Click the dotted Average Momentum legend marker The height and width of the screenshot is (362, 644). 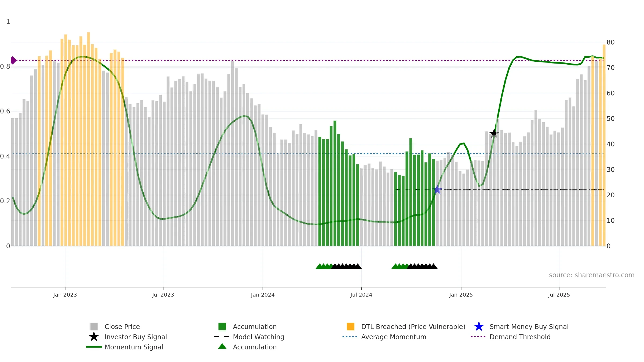(x=350, y=337)
